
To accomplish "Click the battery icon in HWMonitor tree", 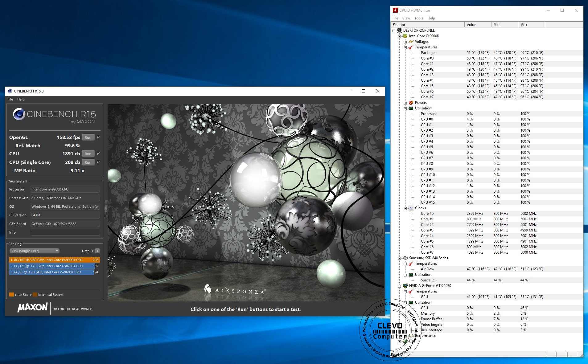I will tap(405, 341).
